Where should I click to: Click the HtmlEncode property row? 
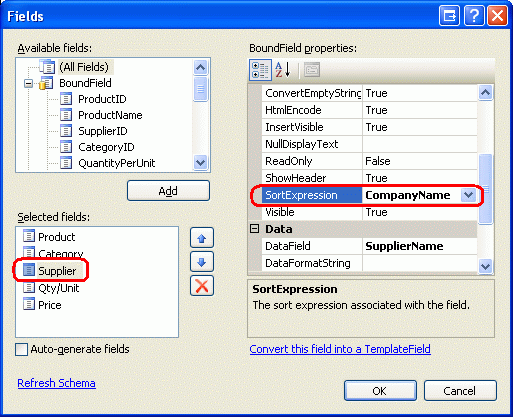coord(369,110)
